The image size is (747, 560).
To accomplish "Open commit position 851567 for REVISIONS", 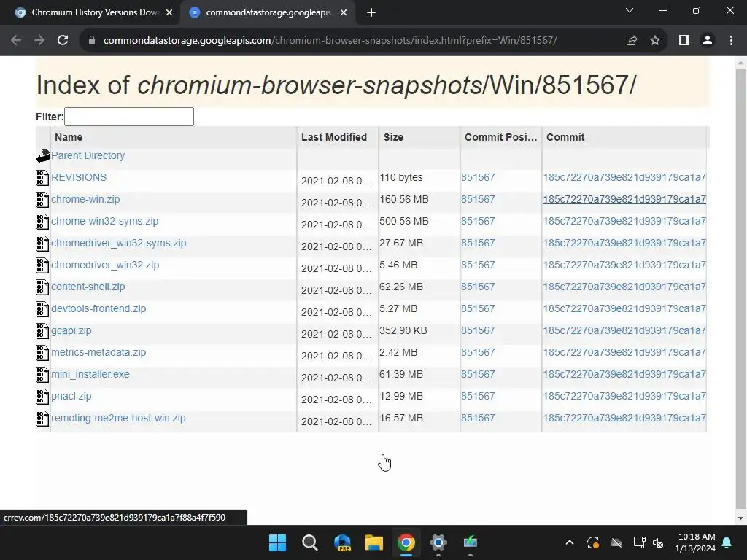I will [x=478, y=178].
